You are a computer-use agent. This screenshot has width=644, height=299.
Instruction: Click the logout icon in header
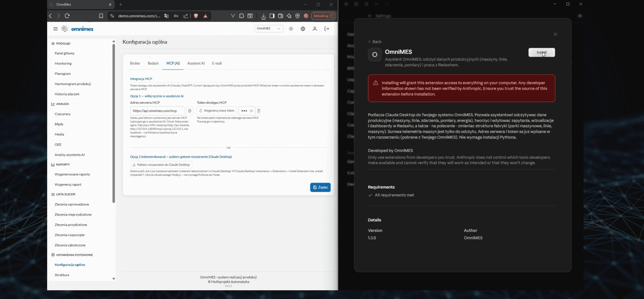pyautogui.click(x=326, y=29)
